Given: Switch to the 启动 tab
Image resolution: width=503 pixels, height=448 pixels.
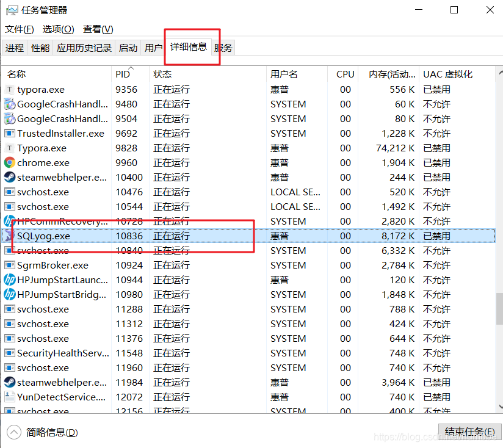Looking at the screenshot, I should (128, 48).
